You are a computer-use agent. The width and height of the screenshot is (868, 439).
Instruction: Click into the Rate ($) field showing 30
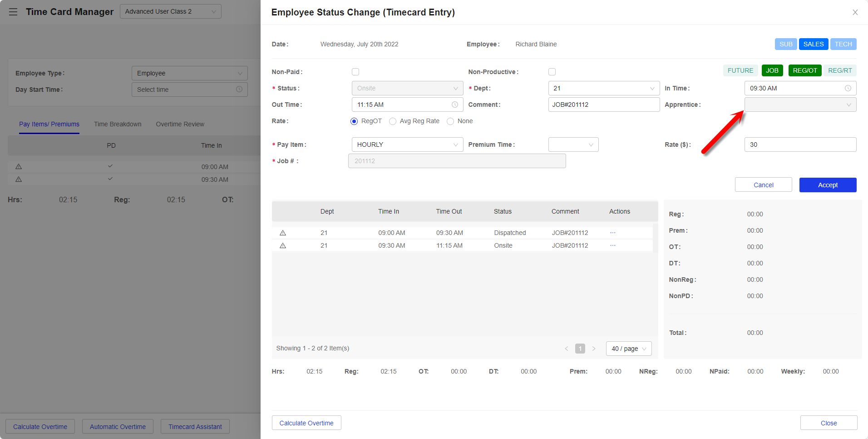tap(800, 145)
